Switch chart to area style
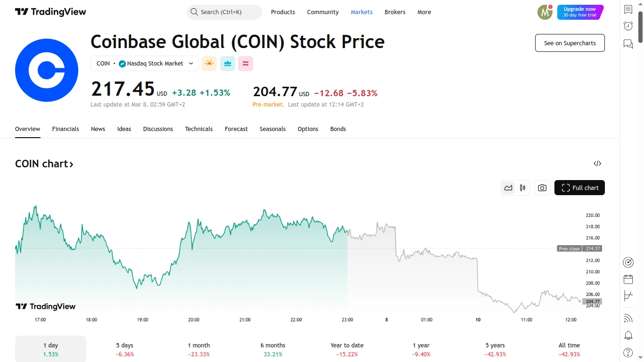The width and height of the screenshot is (644, 362). coord(508,188)
